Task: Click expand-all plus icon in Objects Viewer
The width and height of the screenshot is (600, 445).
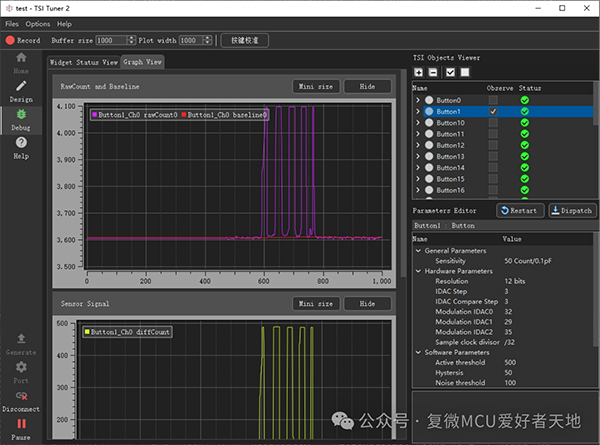Action: pos(419,72)
